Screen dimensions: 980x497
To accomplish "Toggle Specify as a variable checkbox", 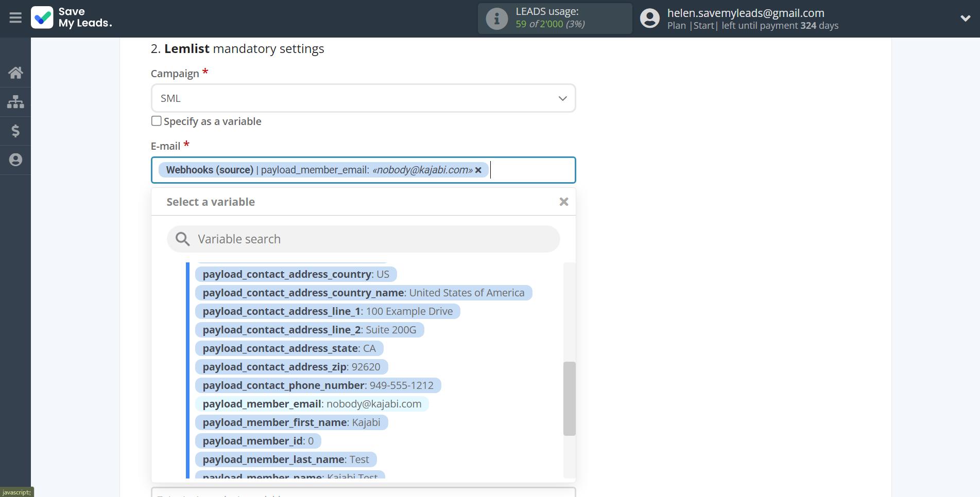I will click(x=157, y=121).
